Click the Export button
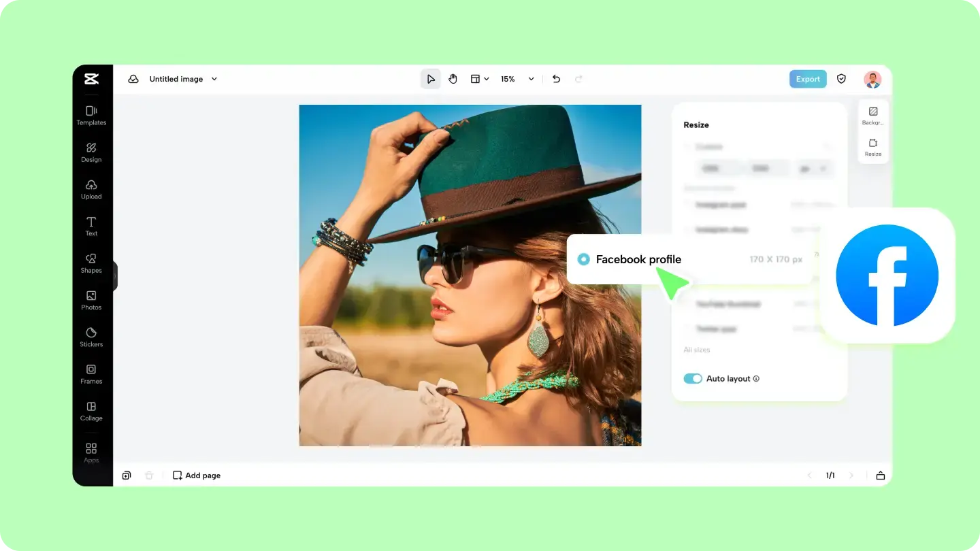The height and width of the screenshot is (551, 980). (808, 79)
